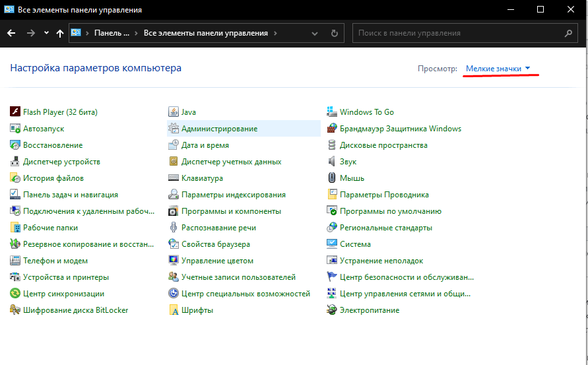
Task: Click the Клавиатура keyboard icon
Action: [174, 178]
